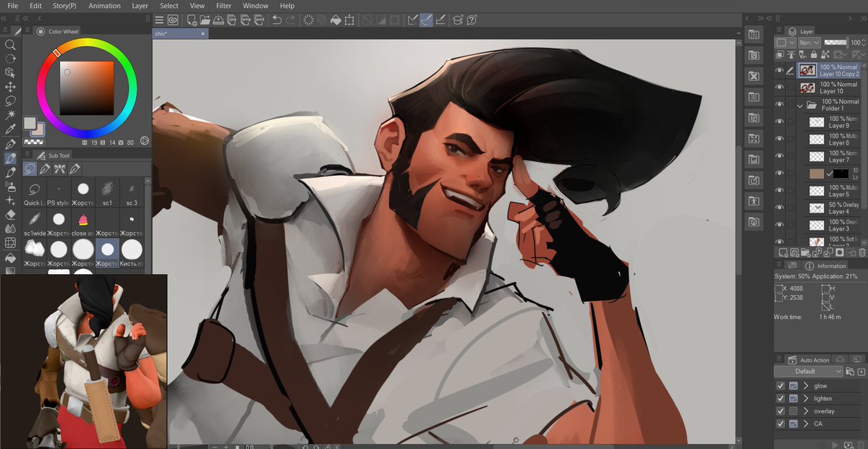The image size is (868, 449).
Task: Toggle visibility of Layer 7
Action: coord(779,156)
